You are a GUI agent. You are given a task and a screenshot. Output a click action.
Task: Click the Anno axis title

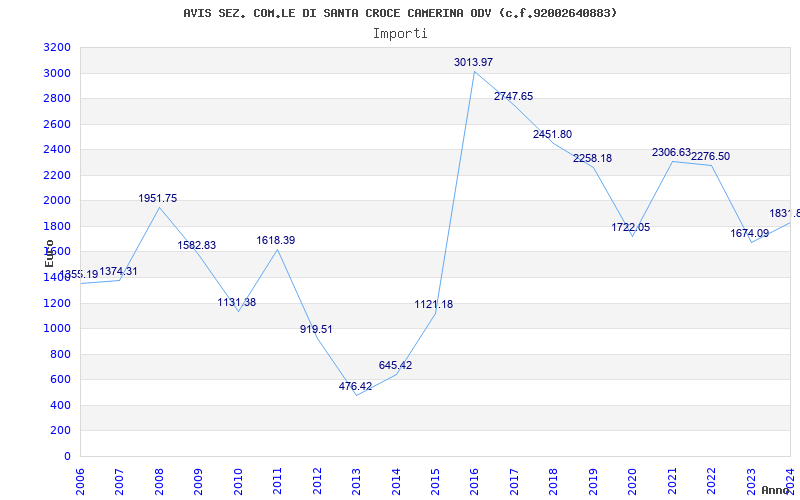775,490
